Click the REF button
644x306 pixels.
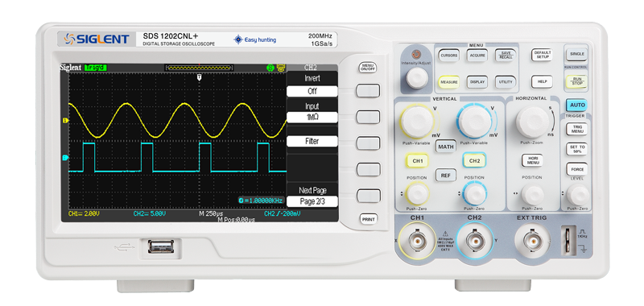pyautogui.click(x=446, y=176)
